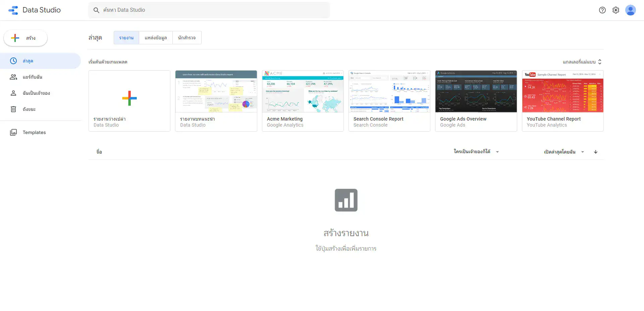Open the help menu
Viewport: 644px width, 311px height.
[602, 10]
